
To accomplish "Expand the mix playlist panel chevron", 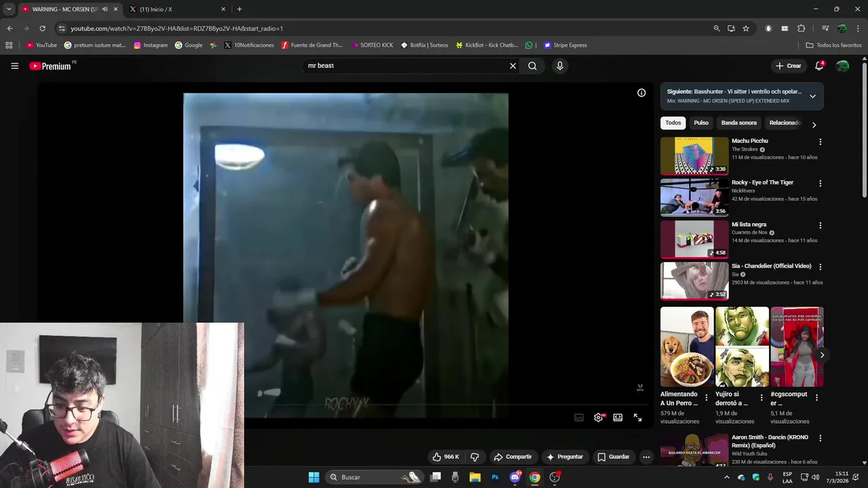I will (812, 96).
